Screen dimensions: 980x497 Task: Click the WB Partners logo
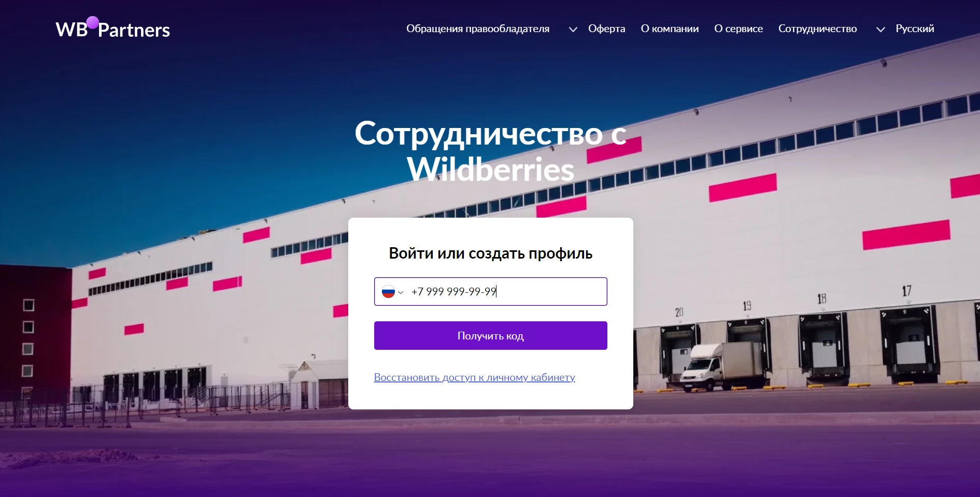[x=112, y=29]
